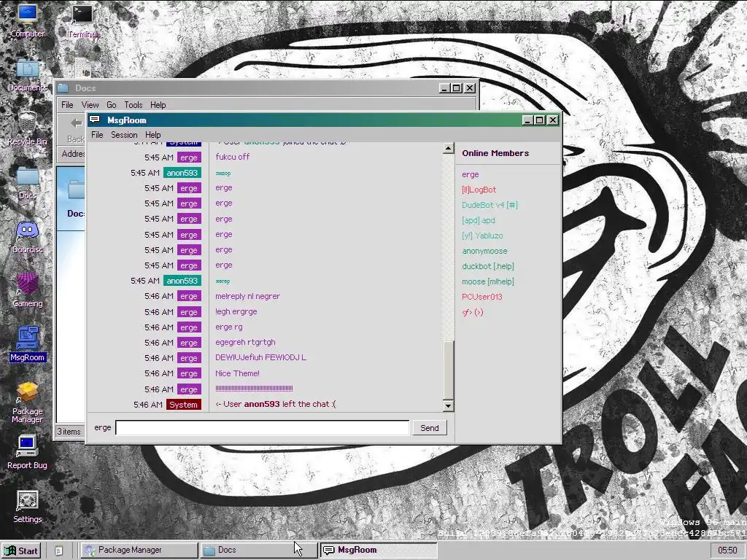Click the Send button
The height and width of the screenshot is (560, 747).
point(429,427)
